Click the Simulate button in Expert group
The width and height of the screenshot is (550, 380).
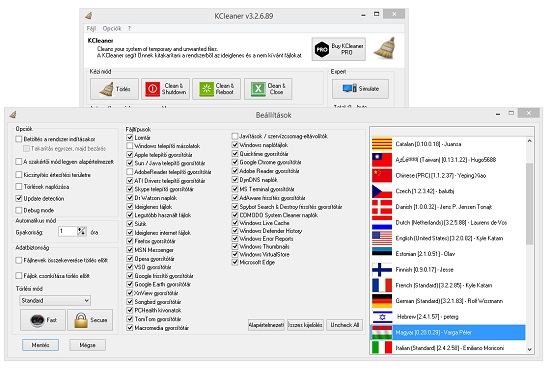coord(360,89)
